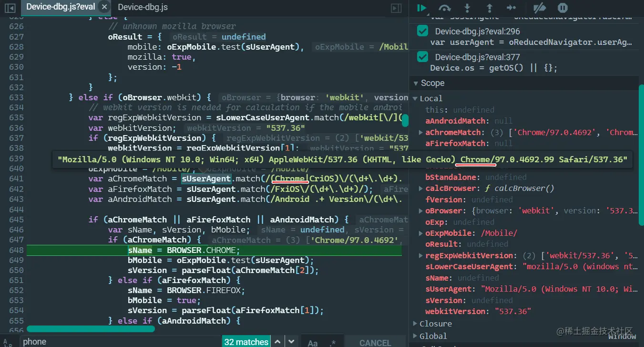Click the Step button
644x347 pixels.
(x=511, y=8)
